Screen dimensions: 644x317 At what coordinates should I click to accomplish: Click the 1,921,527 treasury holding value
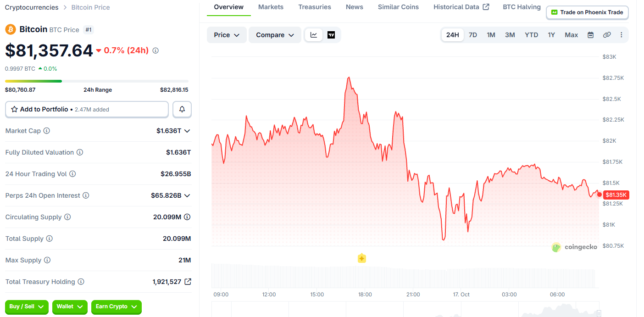[x=167, y=282]
